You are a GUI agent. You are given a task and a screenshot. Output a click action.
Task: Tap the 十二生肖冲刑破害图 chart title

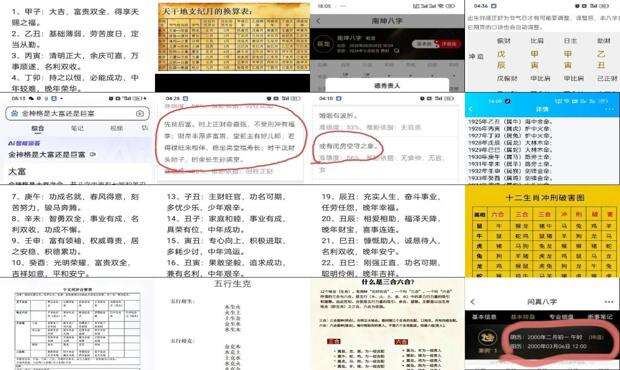point(545,198)
